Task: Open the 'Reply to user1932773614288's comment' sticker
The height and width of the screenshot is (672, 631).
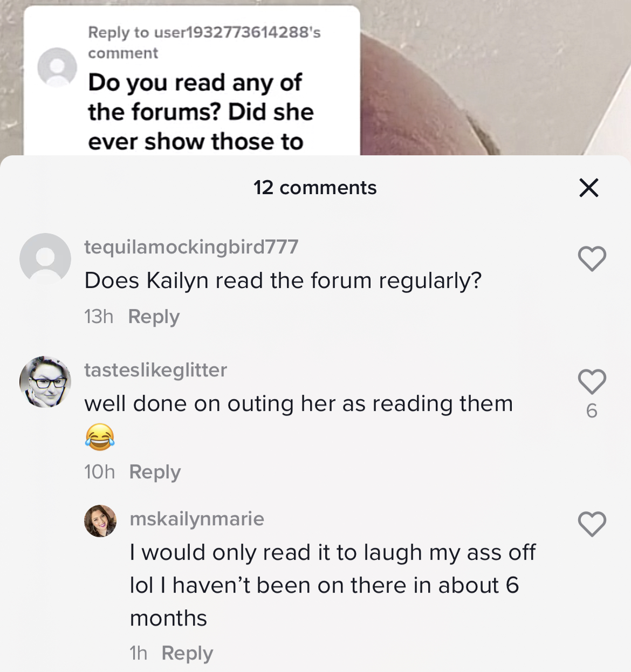Action: 192,81
